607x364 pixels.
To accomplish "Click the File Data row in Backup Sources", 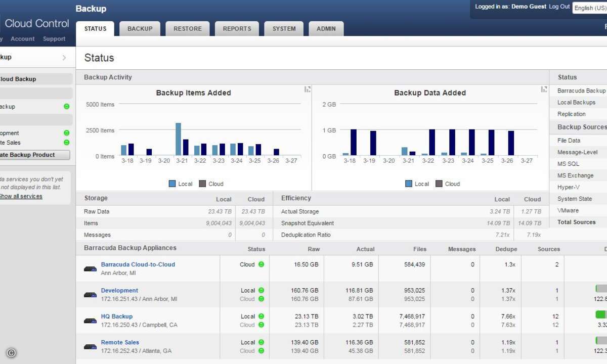I will [578, 141].
